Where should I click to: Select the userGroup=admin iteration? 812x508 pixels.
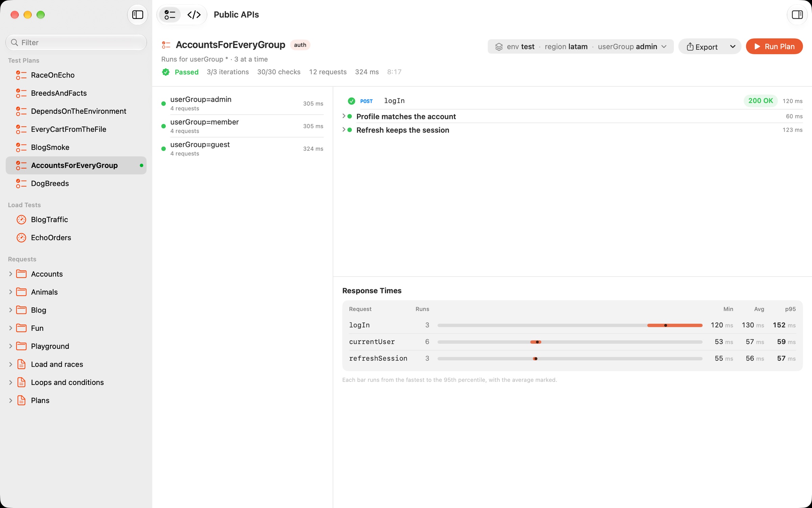point(242,104)
